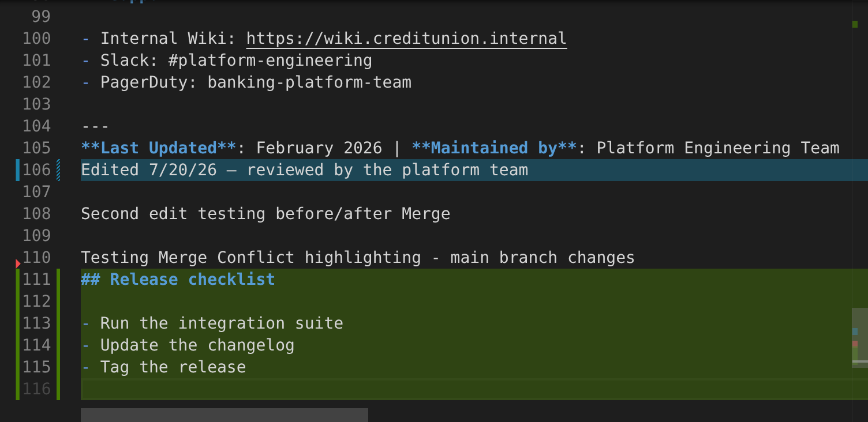Place the cursor in the "## Release checklist" heading
The height and width of the screenshot is (422, 868).
click(178, 280)
